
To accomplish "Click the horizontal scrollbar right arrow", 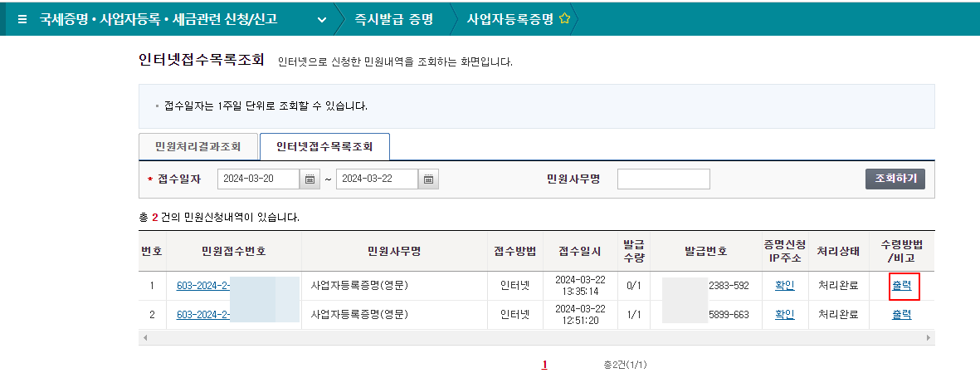I will tap(929, 337).
